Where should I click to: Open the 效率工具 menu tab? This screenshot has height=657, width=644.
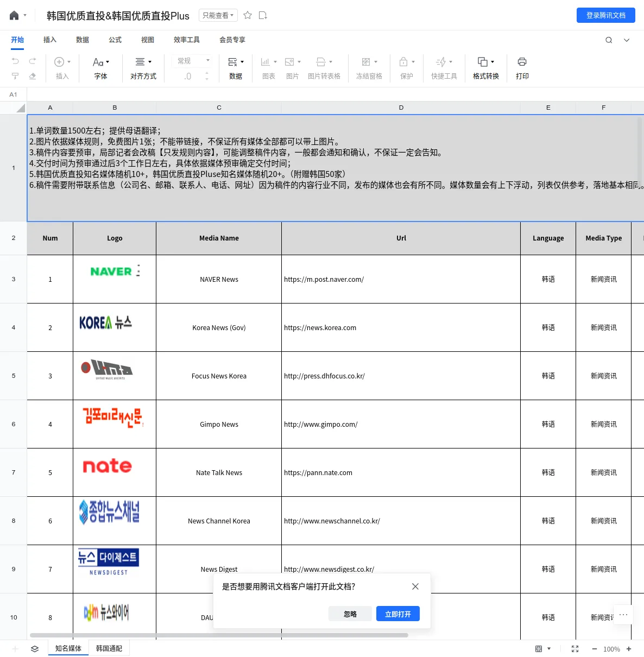(187, 40)
